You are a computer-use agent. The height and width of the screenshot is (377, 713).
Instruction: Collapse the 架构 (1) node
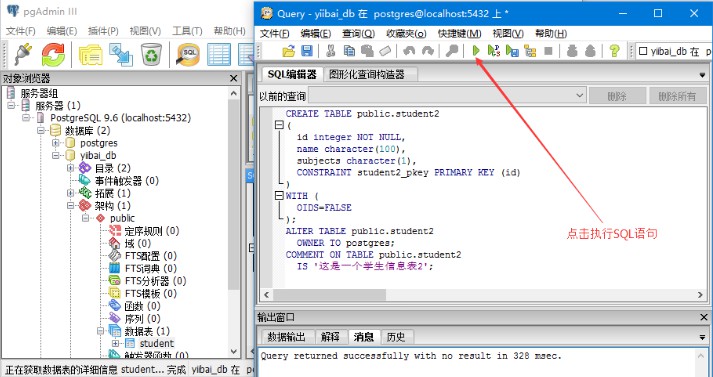pos(70,206)
